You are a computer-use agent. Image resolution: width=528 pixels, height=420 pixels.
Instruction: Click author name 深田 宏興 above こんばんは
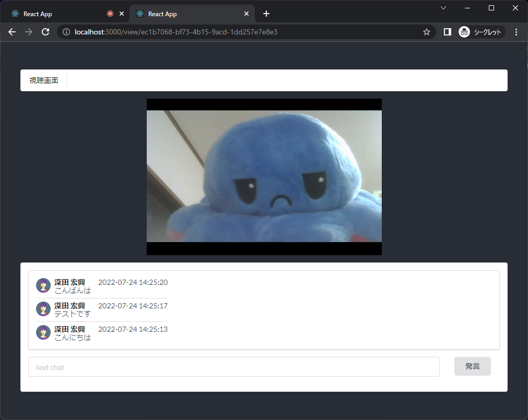coord(69,282)
